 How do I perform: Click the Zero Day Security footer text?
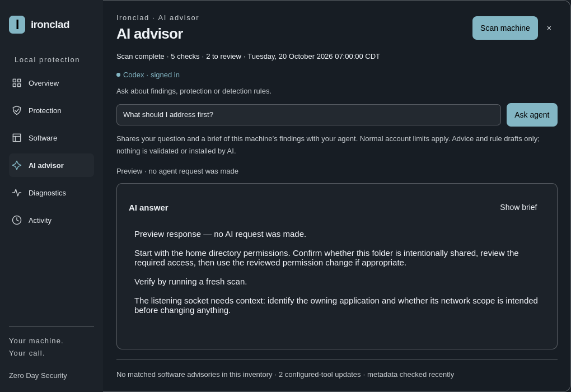pyautogui.click(x=38, y=376)
